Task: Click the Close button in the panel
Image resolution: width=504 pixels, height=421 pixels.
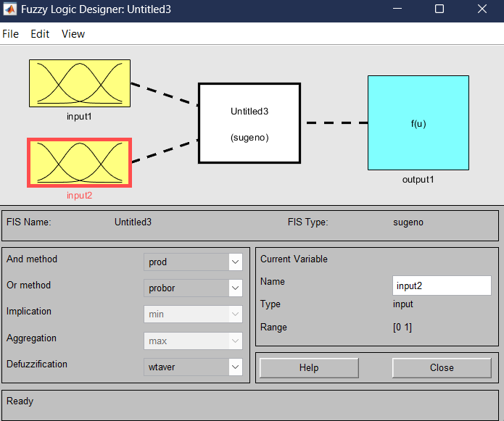Action: coord(442,367)
